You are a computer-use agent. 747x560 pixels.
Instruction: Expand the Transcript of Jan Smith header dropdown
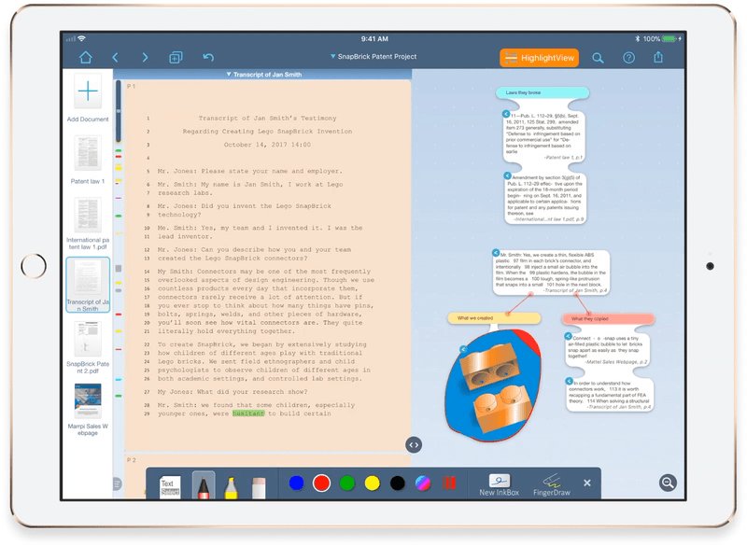click(264, 75)
